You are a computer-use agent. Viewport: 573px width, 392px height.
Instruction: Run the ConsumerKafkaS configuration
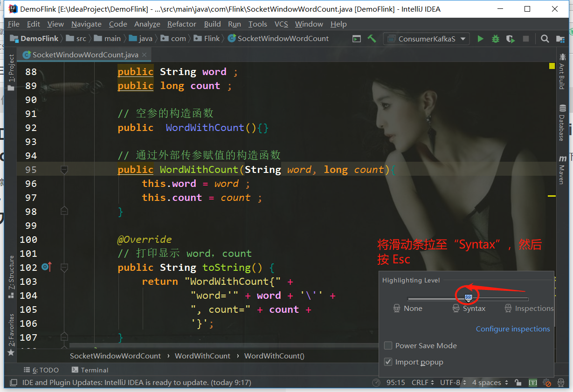(x=481, y=38)
